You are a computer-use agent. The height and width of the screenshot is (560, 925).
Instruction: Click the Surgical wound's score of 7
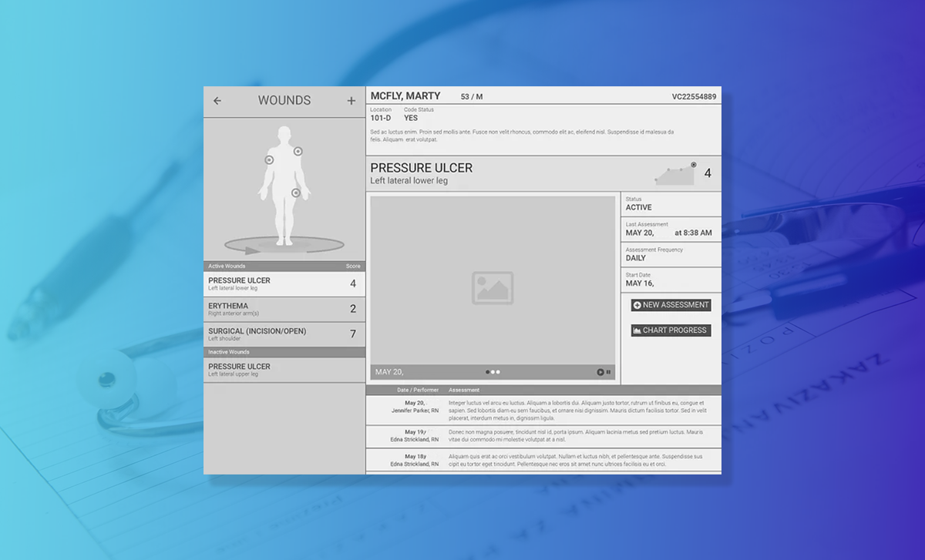pos(353,334)
